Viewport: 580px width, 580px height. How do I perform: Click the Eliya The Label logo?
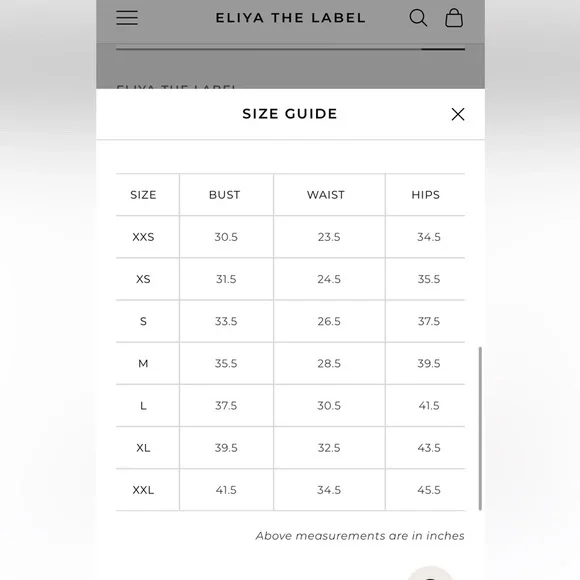coord(290,18)
